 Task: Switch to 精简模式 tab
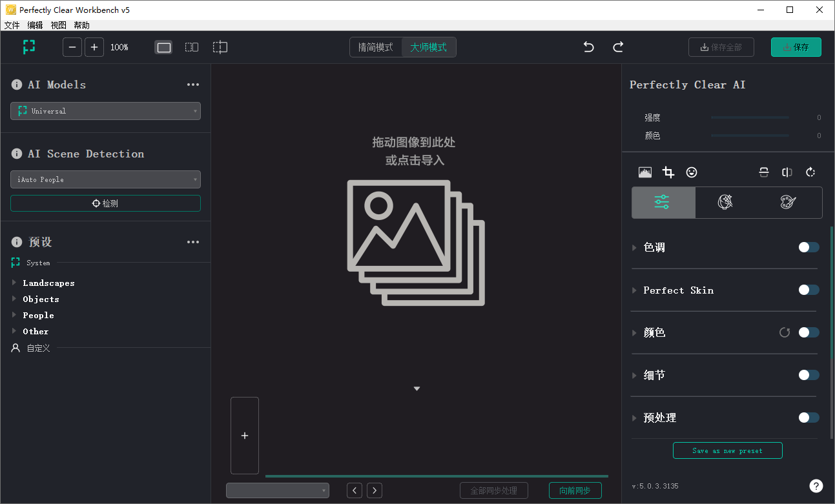(x=376, y=47)
